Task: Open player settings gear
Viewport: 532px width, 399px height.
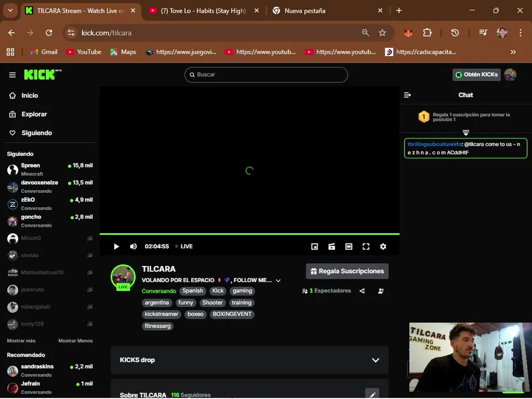Action: (x=383, y=247)
